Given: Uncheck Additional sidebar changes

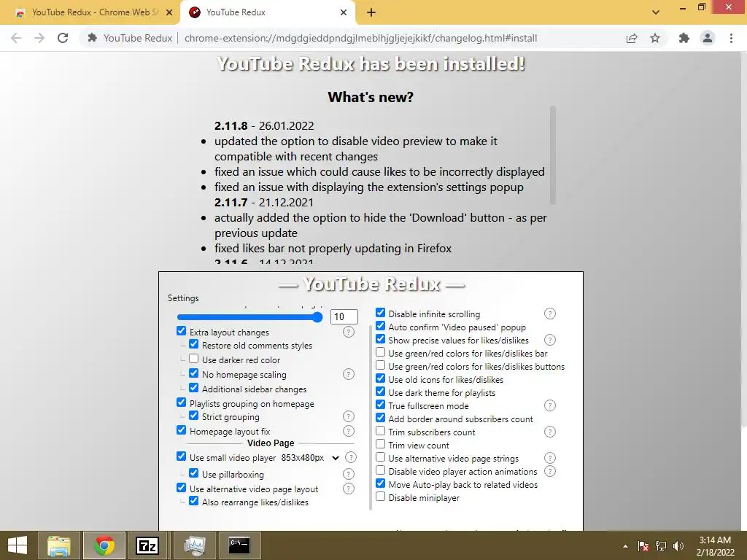Looking at the screenshot, I should [x=193, y=388].
